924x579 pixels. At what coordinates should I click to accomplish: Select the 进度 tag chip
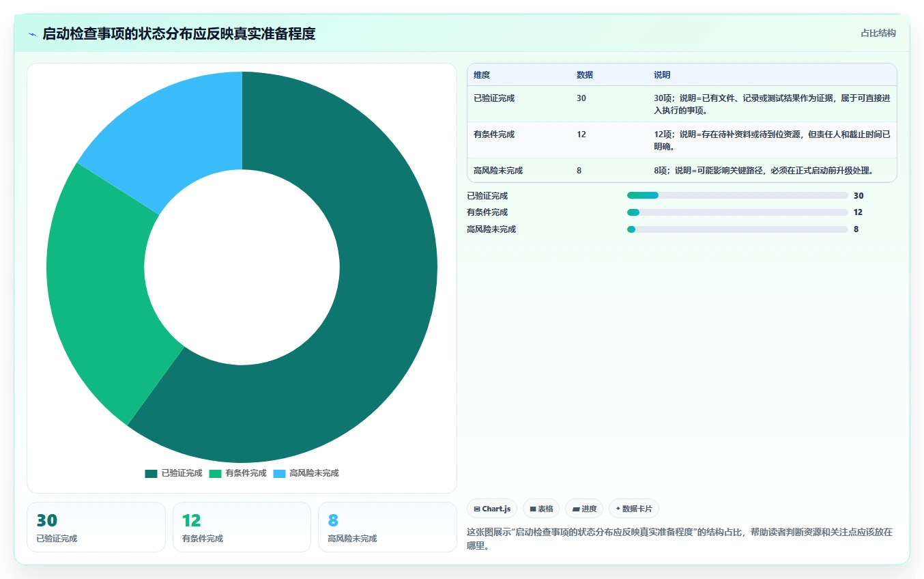click(x=584, y=509)
